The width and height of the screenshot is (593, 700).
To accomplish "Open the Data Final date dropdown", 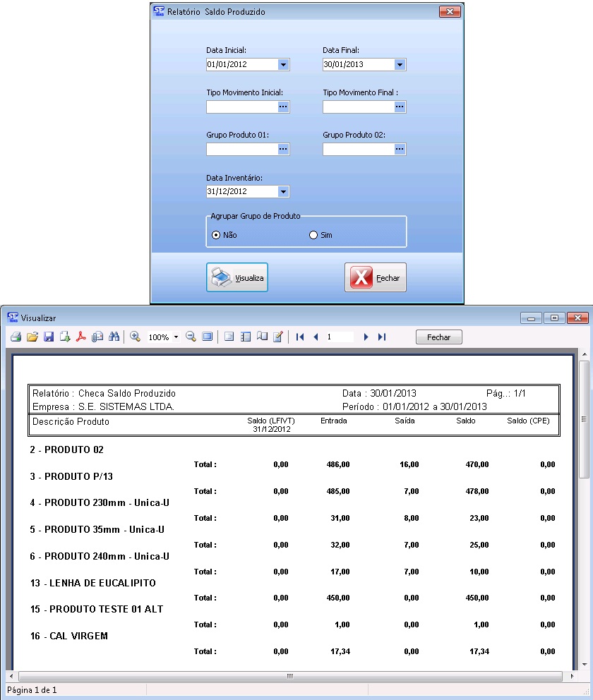I will 400,65.
